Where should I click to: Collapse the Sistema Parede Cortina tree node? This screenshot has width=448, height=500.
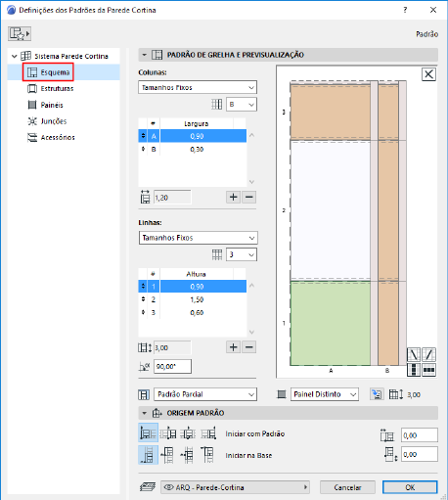click(x=14, y=56)
